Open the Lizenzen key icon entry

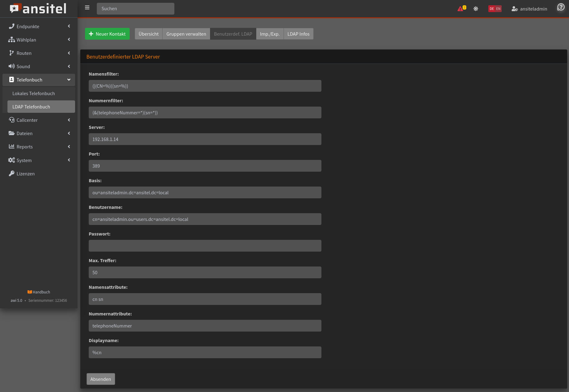pyautogui.click(x=12, y=174)
